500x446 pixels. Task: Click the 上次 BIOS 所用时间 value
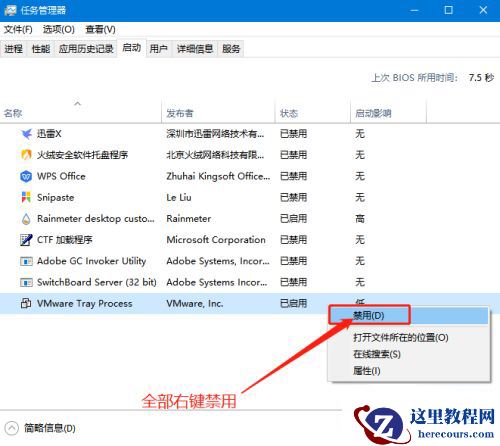click(481, 78)
